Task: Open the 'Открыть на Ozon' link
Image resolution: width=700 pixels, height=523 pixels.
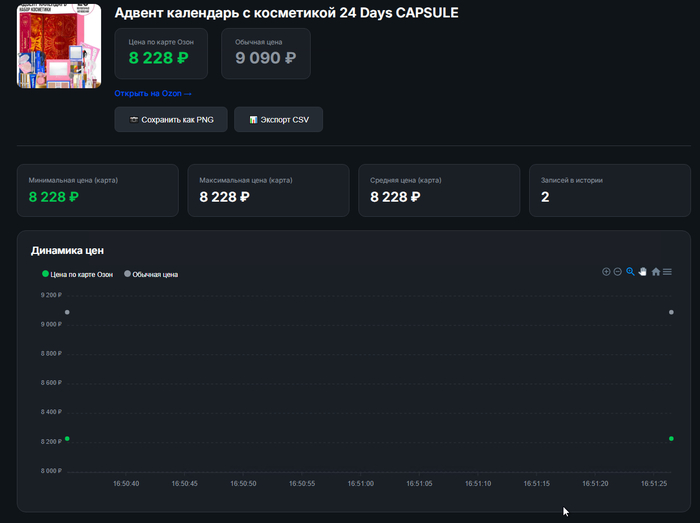Action: tap(153, 93)
